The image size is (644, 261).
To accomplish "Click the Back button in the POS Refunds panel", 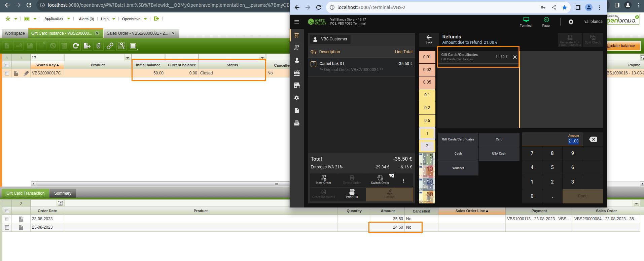I will click(x=429, y=39).
